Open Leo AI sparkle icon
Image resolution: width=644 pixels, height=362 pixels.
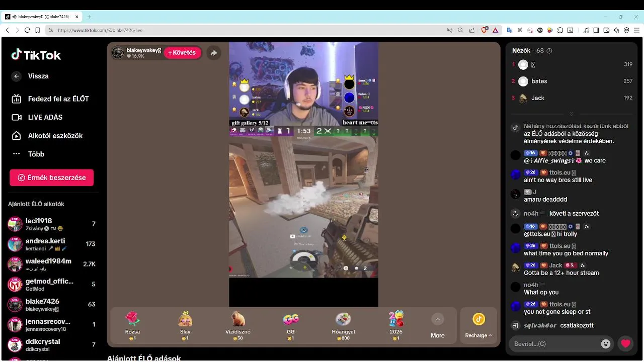coord(616,30)
